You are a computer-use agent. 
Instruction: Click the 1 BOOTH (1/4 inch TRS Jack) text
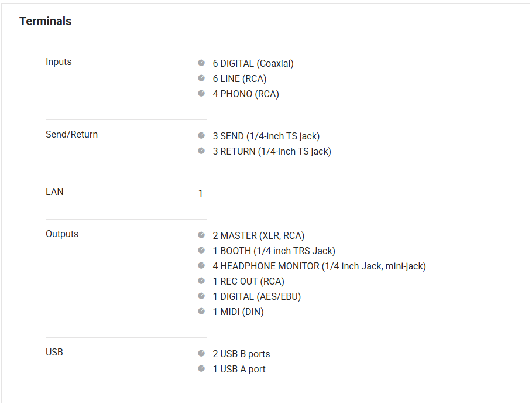pos(274,251)
